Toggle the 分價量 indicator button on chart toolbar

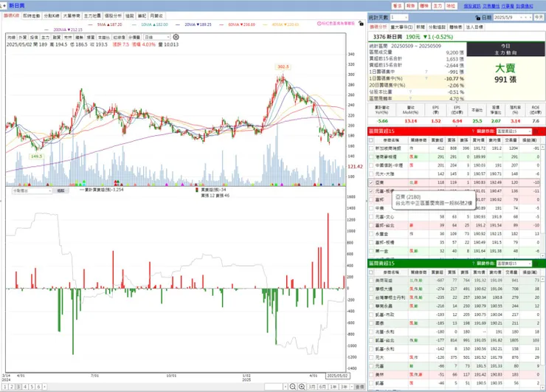click(x=134, y=38)
